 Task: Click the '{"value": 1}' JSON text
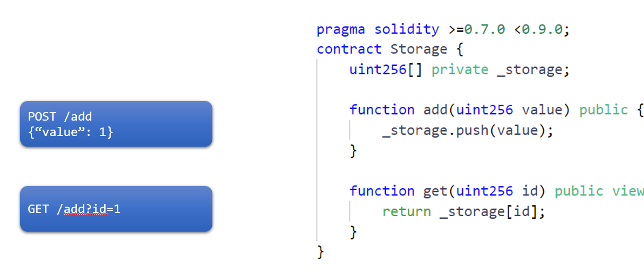point(70,131)
